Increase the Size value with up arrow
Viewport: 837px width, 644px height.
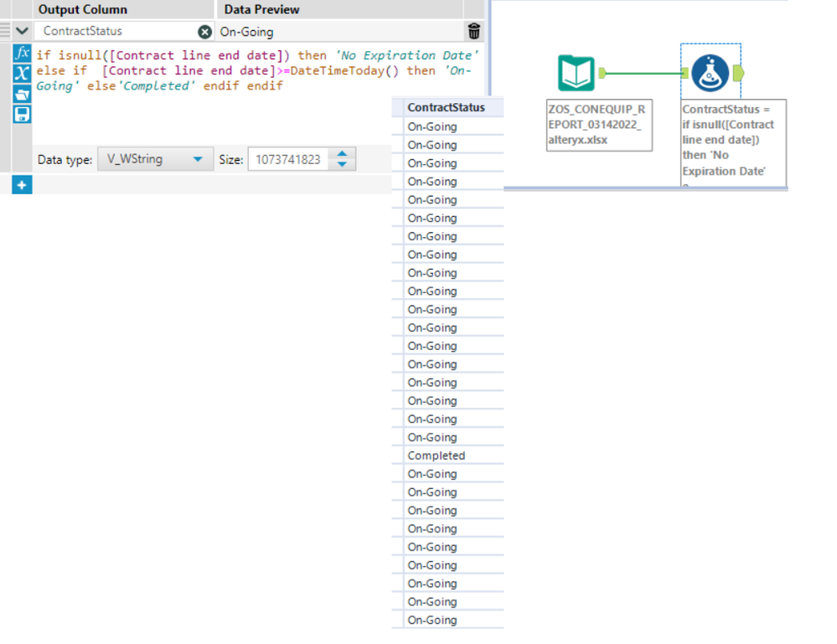pyautogui.click(x=342, y=153)
